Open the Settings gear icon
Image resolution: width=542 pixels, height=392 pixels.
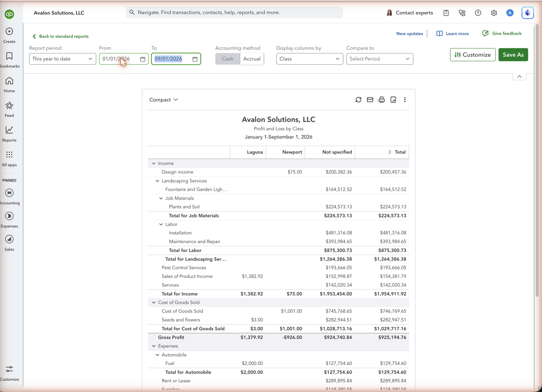pyautogui.click(x=494, y=13)
